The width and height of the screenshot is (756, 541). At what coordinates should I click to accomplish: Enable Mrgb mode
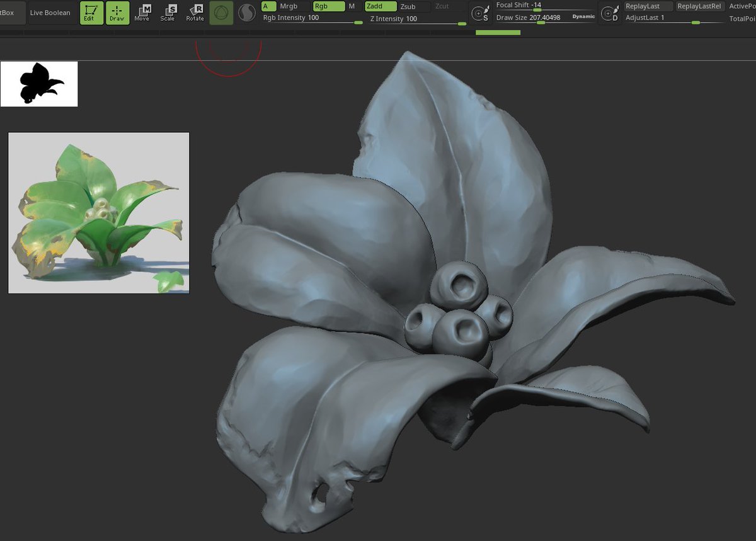click(294, 6)
